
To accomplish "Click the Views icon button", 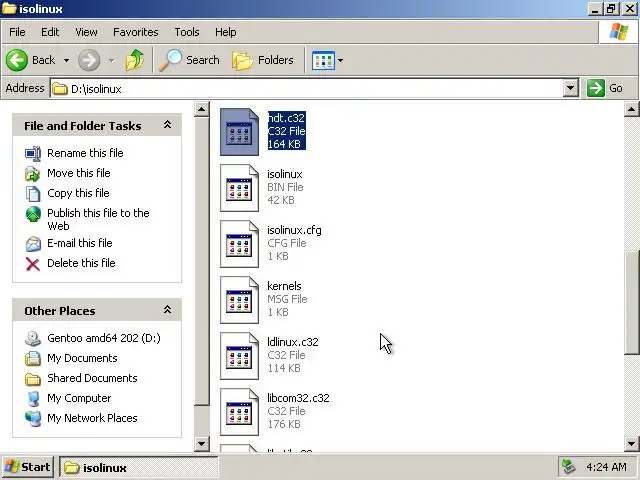I will 323,60.
